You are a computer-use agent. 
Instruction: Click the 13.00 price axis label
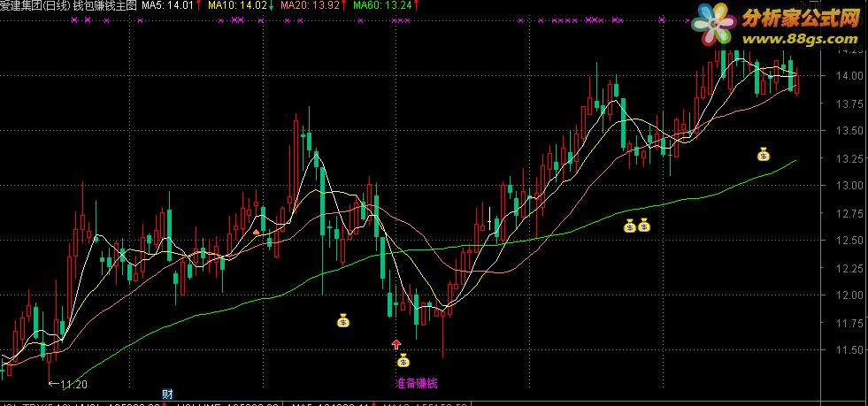click(848, 186)
